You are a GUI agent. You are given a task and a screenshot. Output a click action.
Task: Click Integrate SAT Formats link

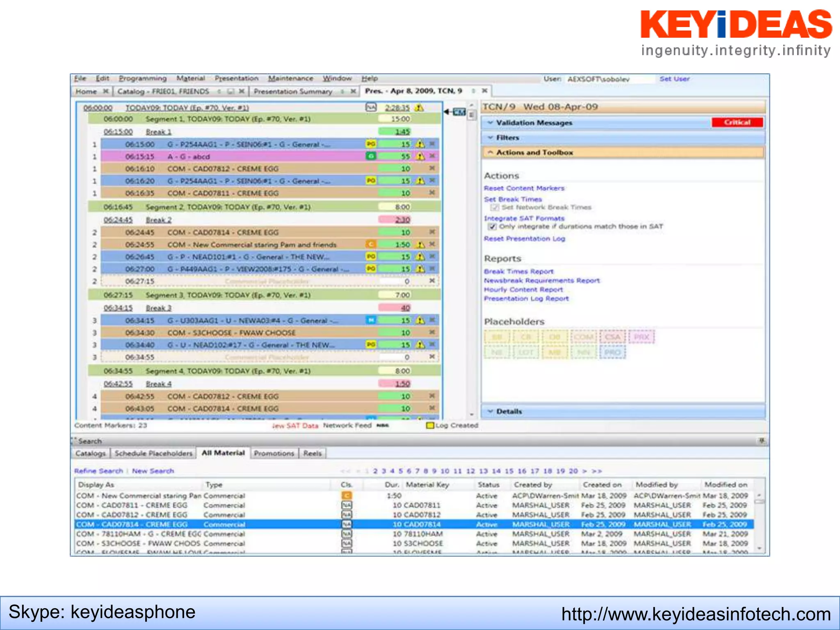[x=524, y=219]
